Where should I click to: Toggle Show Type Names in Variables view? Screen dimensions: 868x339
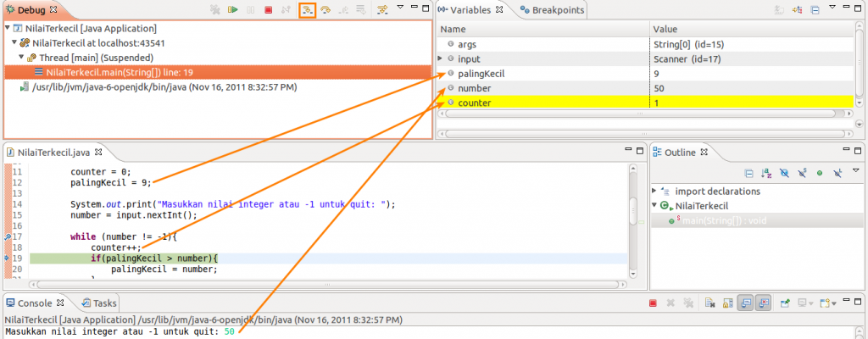click(780, 9)
